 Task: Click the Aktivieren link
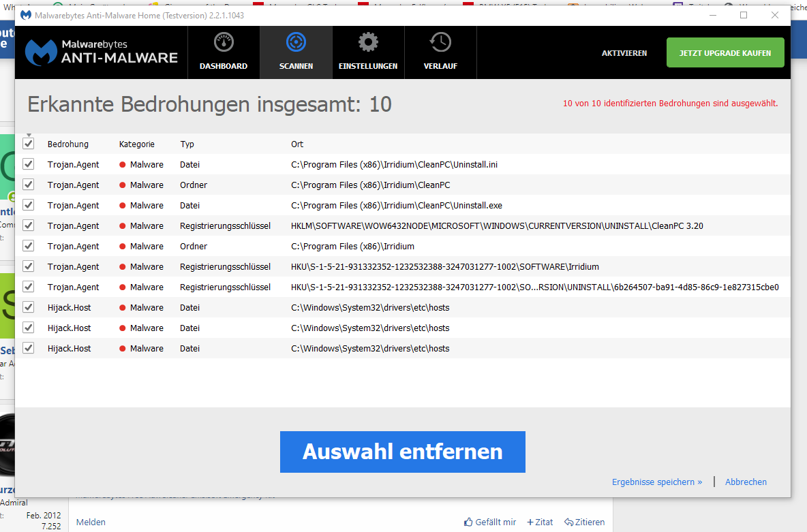(624, 53)
